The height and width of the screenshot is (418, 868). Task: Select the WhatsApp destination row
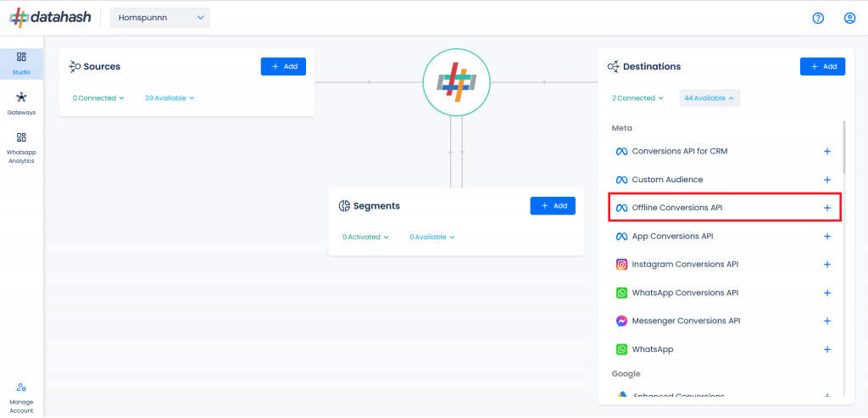coord(724,350)
